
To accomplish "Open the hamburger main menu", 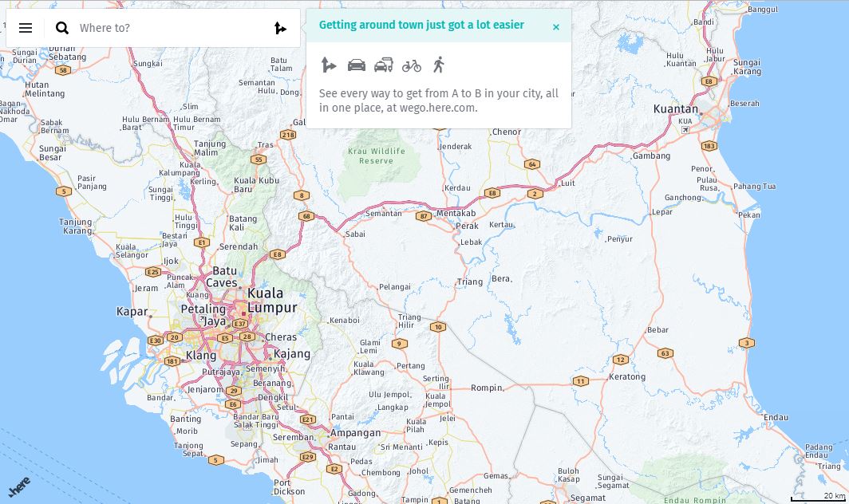I will point(26,28).
